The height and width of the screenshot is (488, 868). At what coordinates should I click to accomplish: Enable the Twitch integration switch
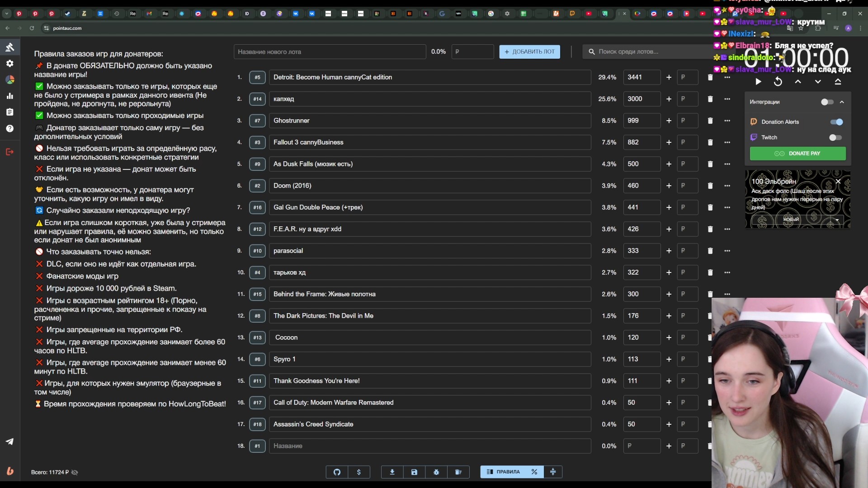click(835, 137)
